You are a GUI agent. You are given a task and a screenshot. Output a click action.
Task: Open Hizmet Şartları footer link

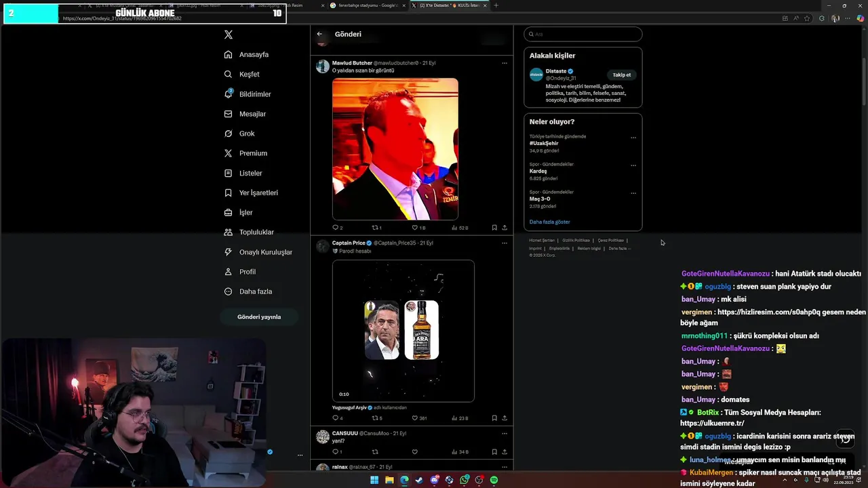tap(542, 240)
